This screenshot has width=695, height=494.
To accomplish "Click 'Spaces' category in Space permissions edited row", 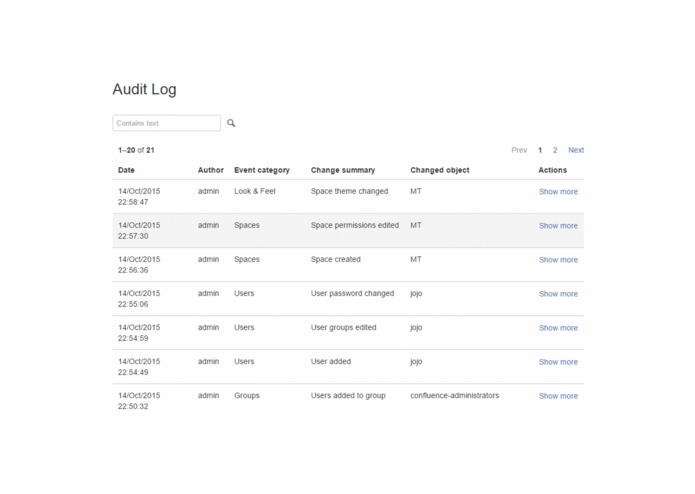I will (247, 226).
